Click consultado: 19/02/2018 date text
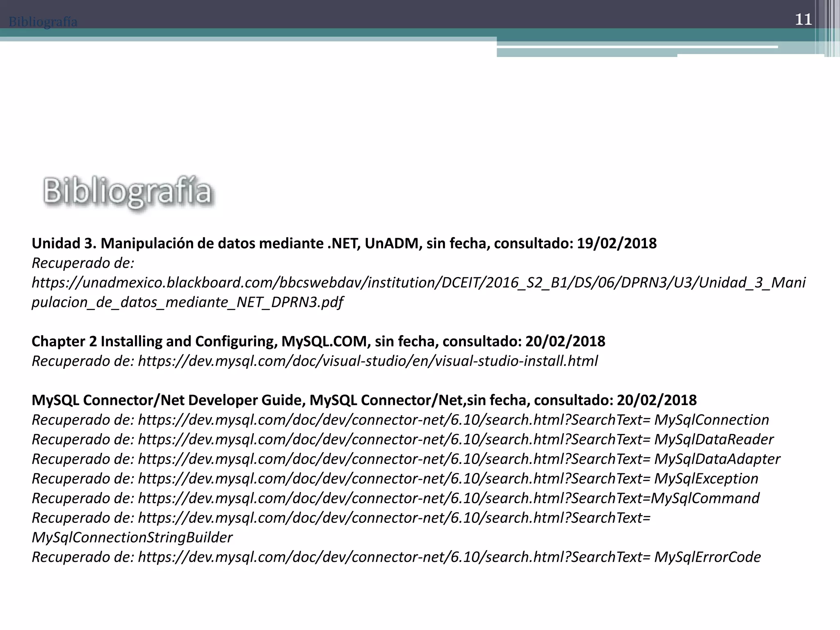 (x=575, y=243)
